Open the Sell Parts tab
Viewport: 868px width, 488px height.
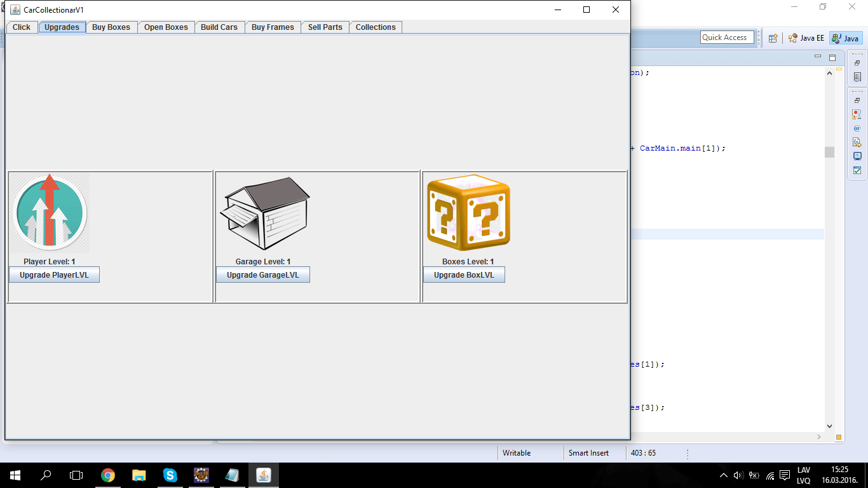point(325,27)
